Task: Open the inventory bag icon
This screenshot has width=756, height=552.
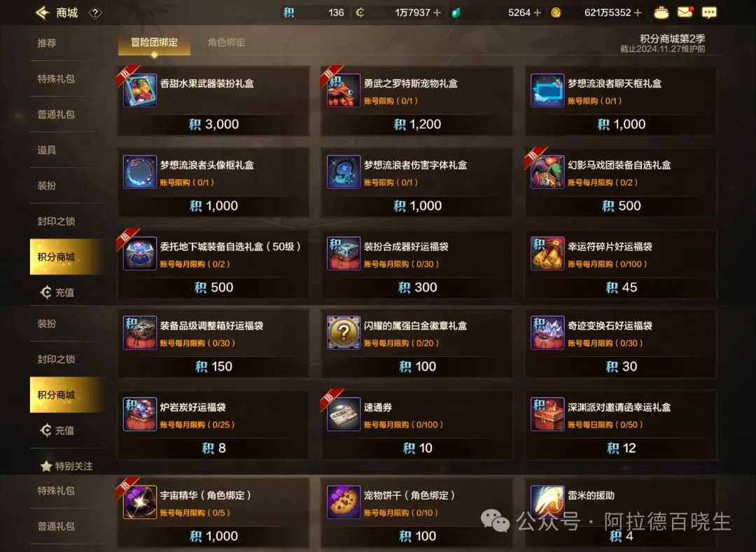Action: click(661, 13)
